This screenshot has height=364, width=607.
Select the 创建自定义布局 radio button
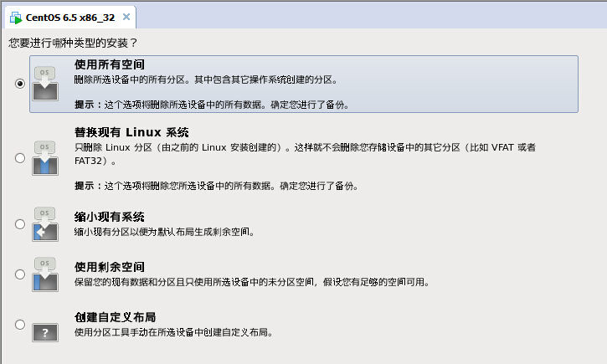pyautogui.click(x=20, y=325)
